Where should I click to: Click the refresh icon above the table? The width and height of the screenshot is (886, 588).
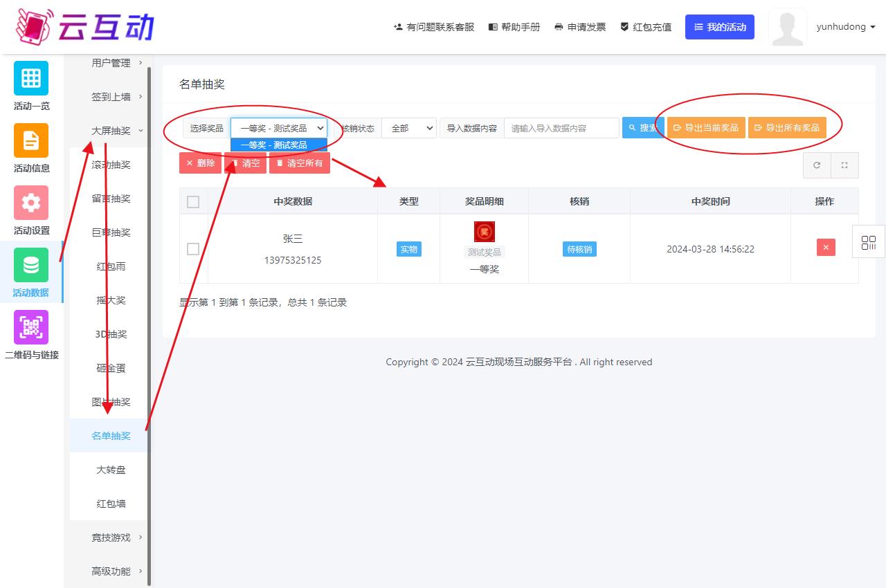coord(817,165)
